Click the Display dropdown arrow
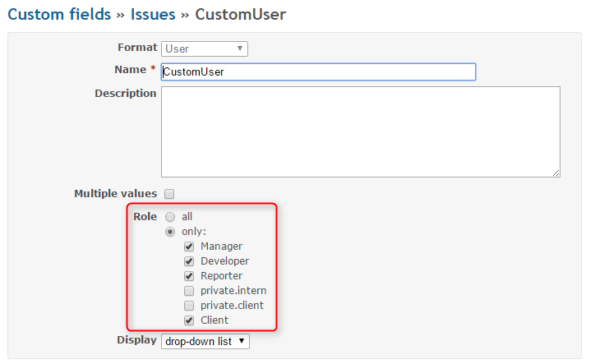Viewport: 595px width, 364px height. pyautogui.click(x=242, y=341)
